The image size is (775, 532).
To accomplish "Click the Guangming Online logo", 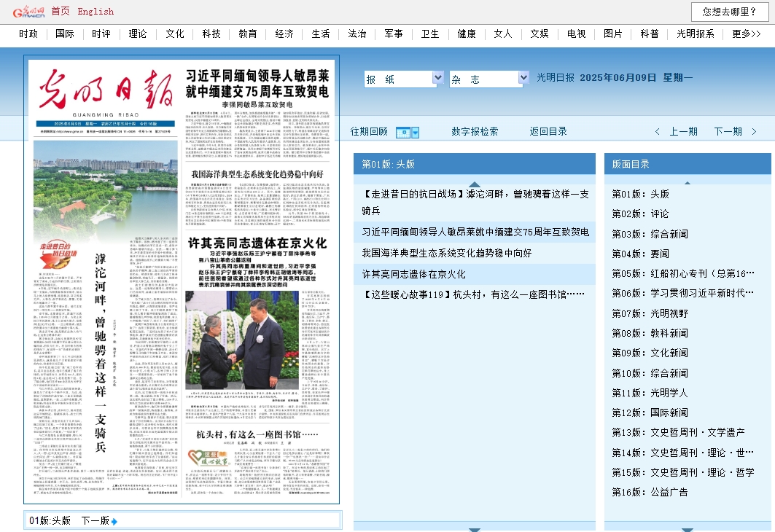I will pos(28,12).
